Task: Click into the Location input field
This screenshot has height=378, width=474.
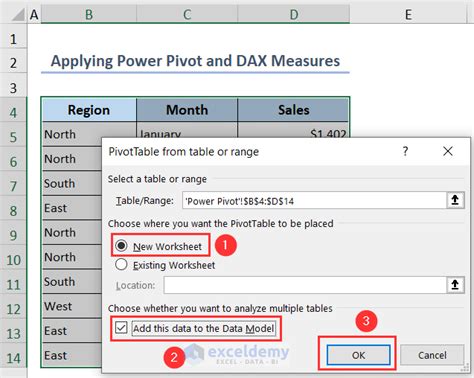Action: [x=305, y=285]
